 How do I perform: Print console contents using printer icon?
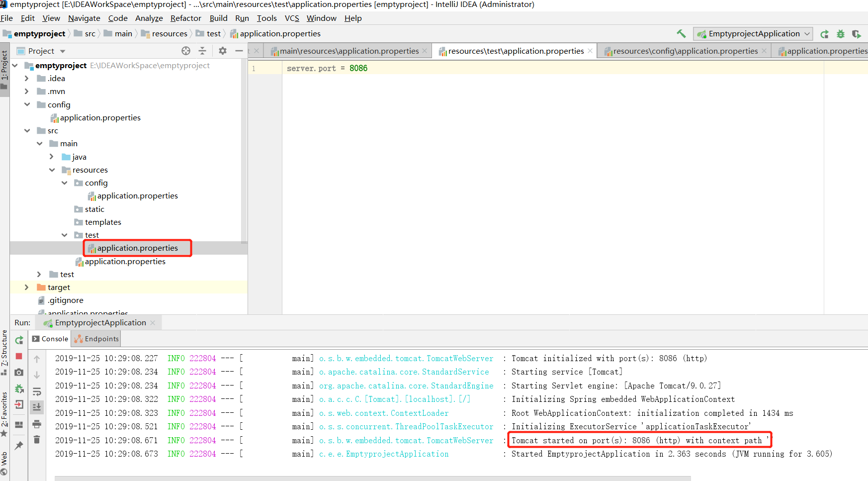point(37,424)
